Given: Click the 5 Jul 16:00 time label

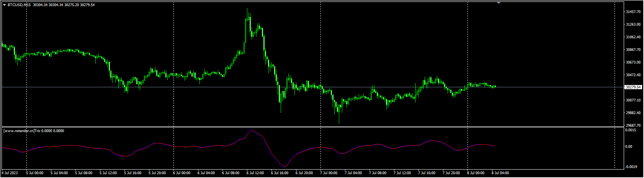Looking at the screenshot, I should point(133,173).
